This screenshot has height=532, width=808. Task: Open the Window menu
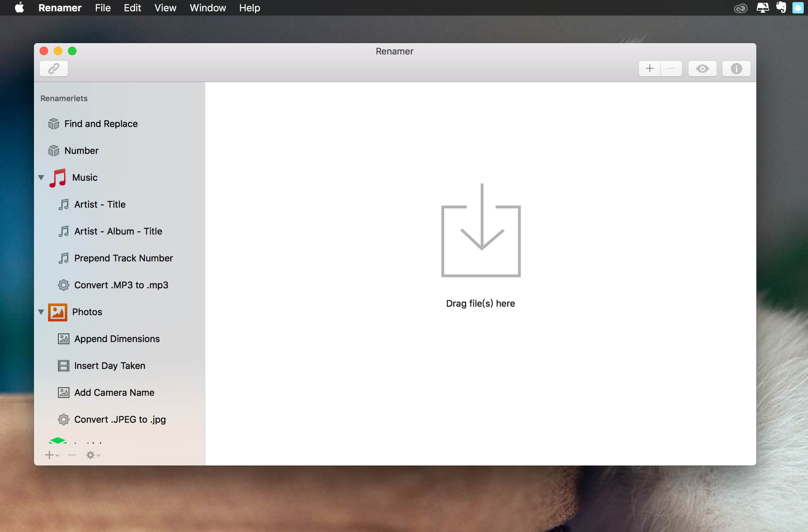[x=208, y=8]
